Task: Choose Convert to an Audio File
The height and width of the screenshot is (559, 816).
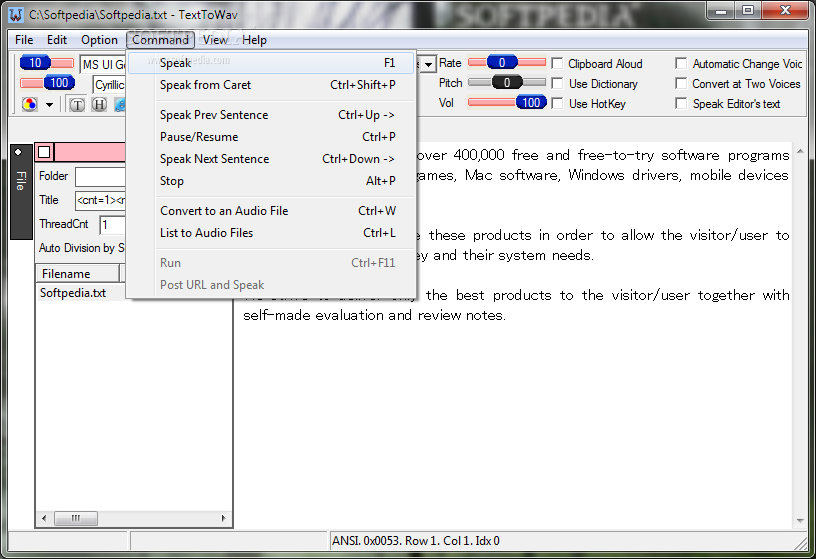Action: 271,211
